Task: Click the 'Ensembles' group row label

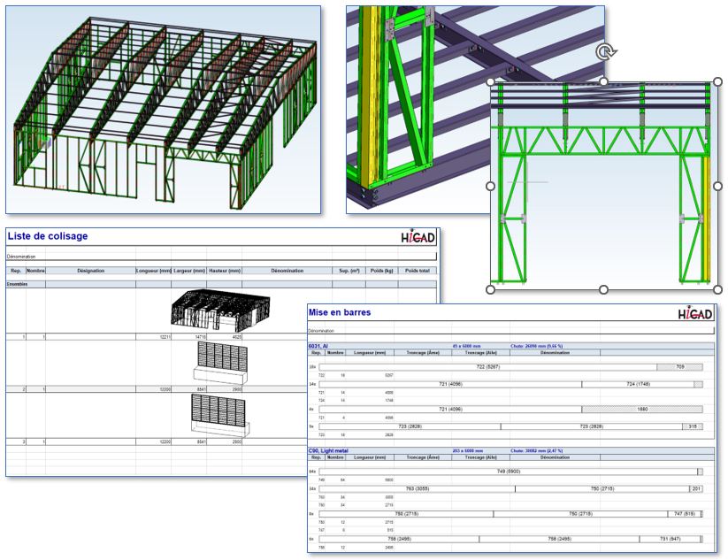Action: [17, 284]
